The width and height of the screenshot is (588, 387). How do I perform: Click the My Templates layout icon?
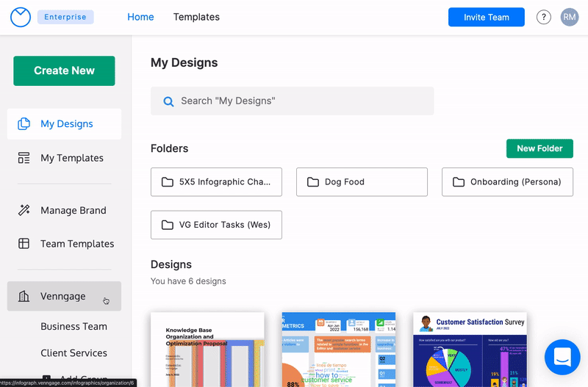(x=24, y=158)
